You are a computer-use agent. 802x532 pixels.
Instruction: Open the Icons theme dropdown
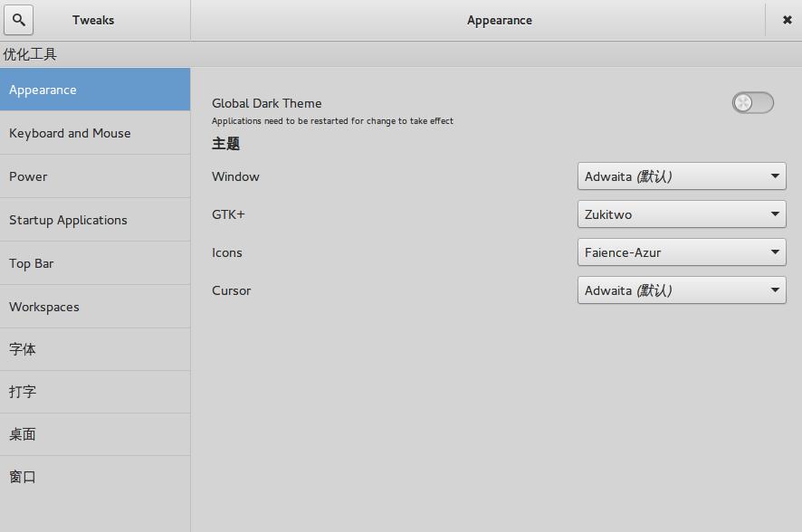(681, 252)
